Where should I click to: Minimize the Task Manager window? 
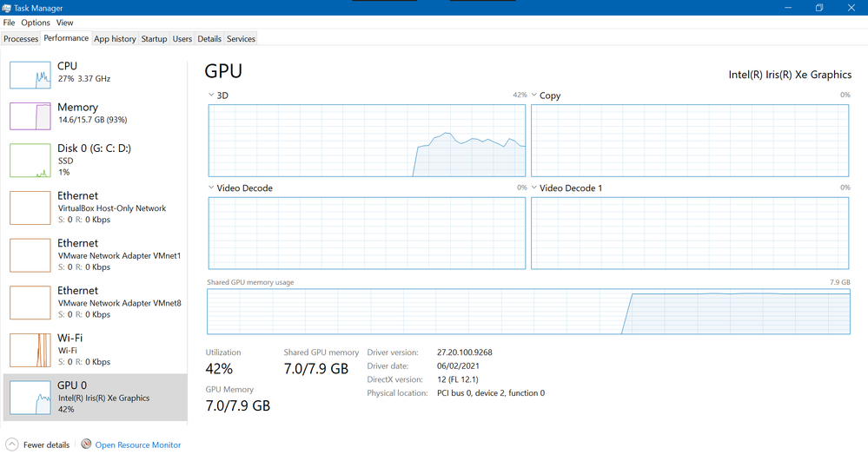(x=788, y=8)
